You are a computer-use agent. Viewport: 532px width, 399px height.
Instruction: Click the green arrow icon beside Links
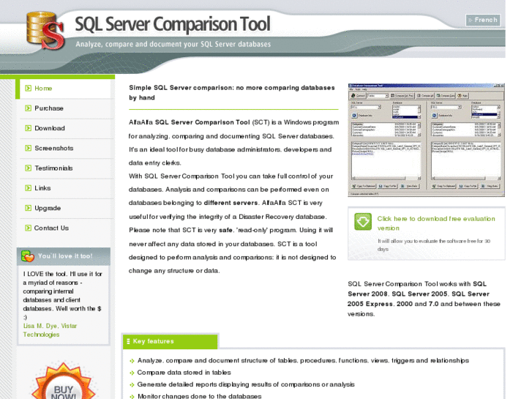[x=28, y=188]
